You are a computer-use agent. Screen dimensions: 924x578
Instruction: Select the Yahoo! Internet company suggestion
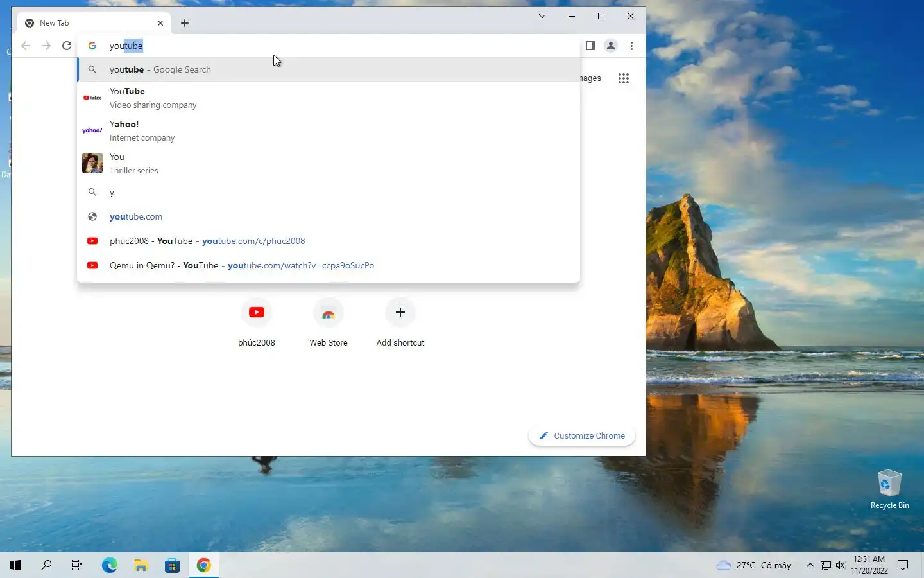coord(329,130)
